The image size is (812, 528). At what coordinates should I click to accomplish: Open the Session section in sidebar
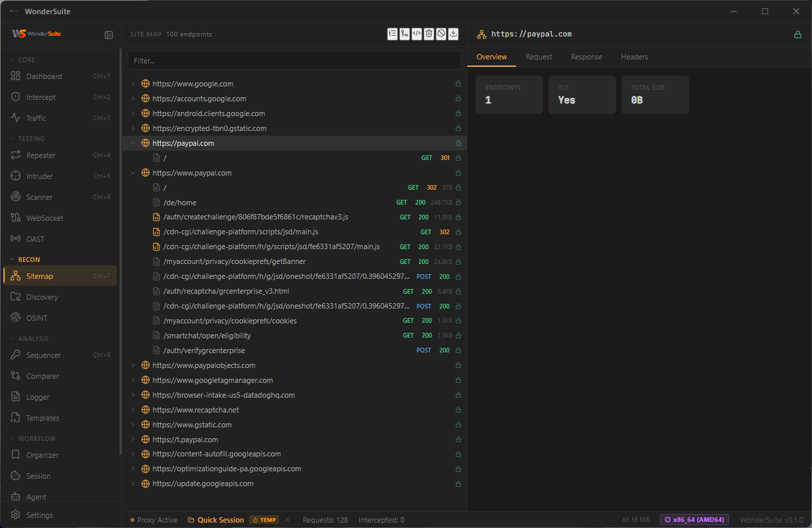[60, 476]
